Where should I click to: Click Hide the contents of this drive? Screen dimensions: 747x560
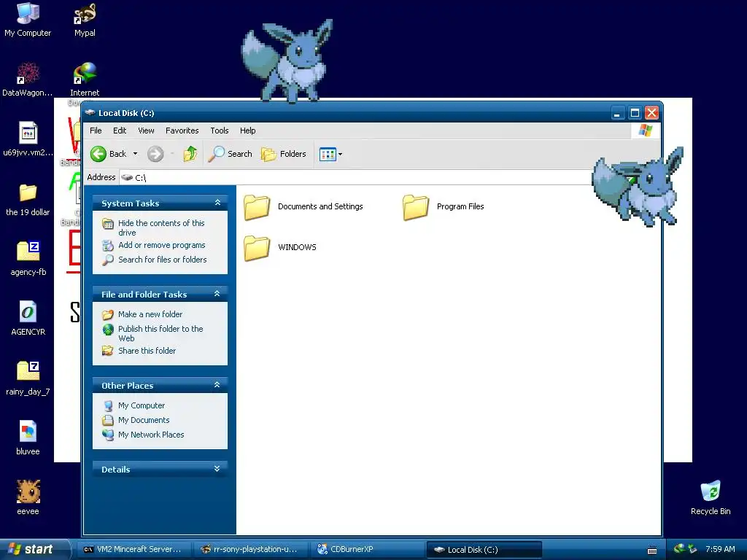coord(161,227)
